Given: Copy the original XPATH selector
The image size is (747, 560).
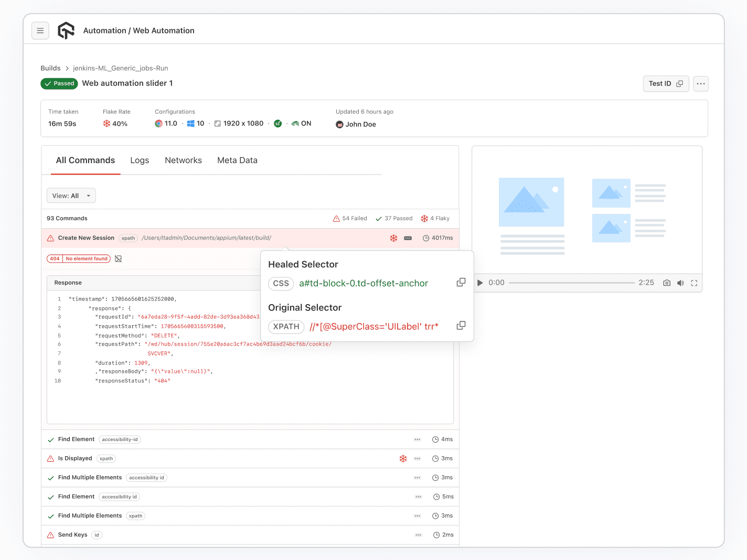Looking at the screenshot, I should tap(461, 325).
